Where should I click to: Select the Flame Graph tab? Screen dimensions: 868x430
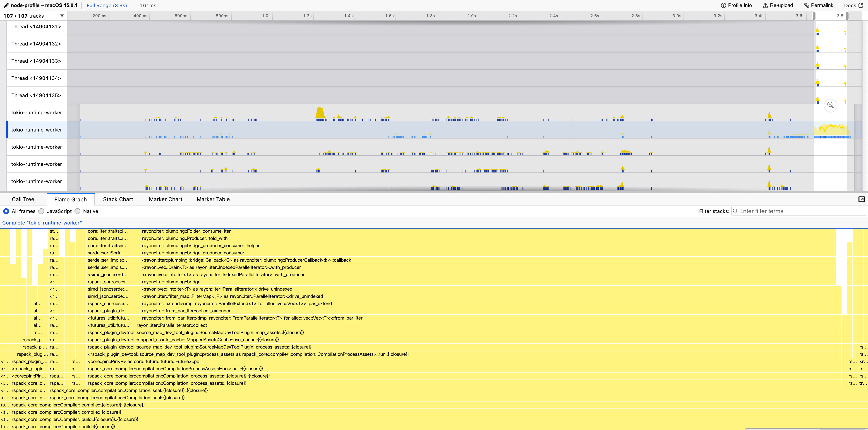(x=70, y=199)
